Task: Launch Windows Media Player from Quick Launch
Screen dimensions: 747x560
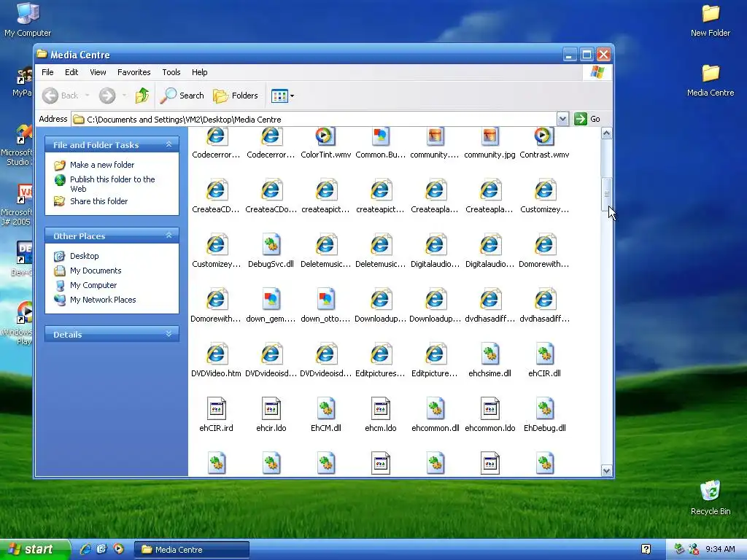Action: tap(119, 549)
